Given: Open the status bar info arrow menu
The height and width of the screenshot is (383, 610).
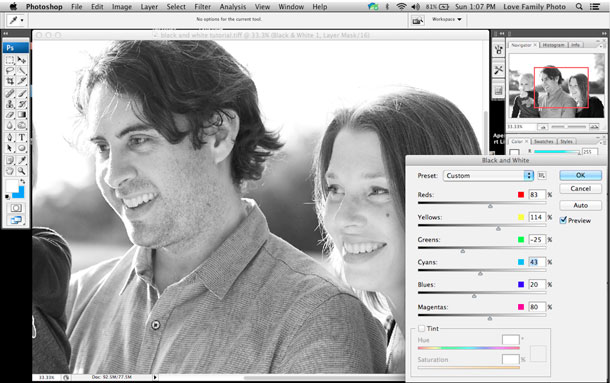Looking at the screenshot, I should tap(155, 377).
